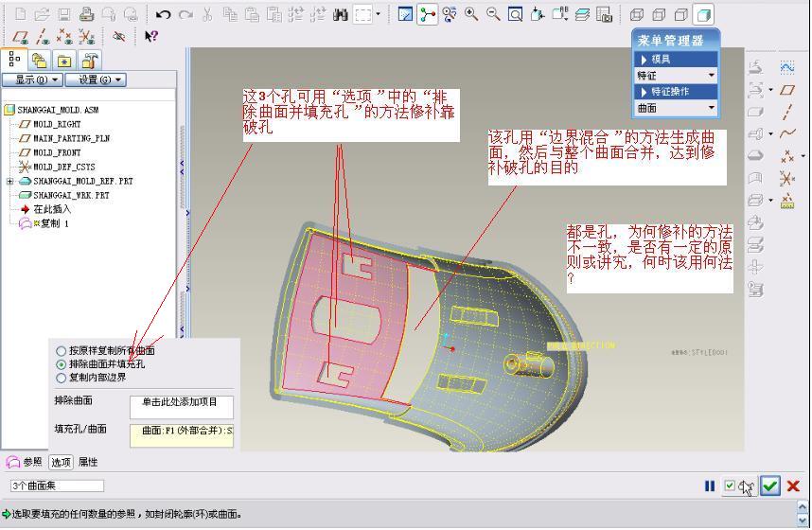Open the layers icon in the toolbar
Screen dimensions: 812x530
582,14
